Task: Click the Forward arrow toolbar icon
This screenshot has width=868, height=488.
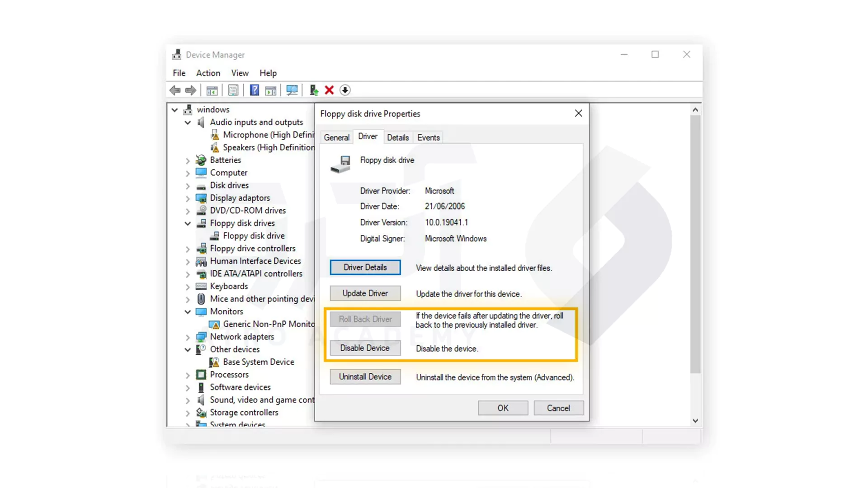Action: pyautogui.click(x=191, y=90)
